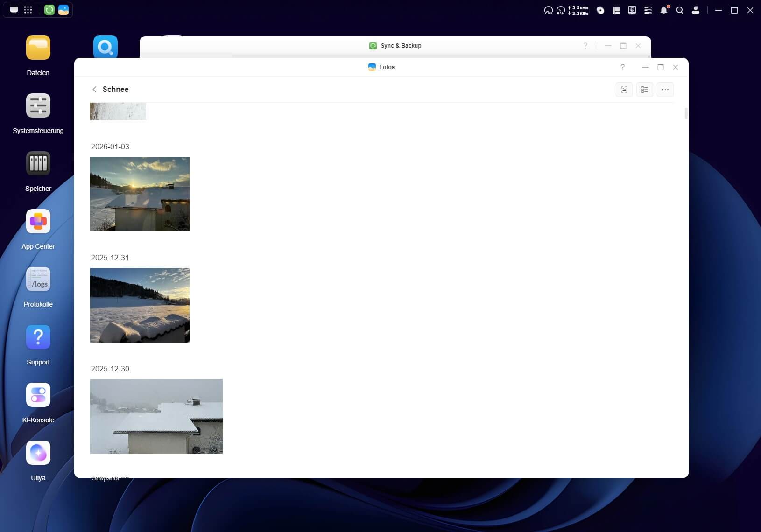Screen dimensions: 761x532
Task: Open the snowy field photo from 2025-12-31
Action: (x=140, y=305)
